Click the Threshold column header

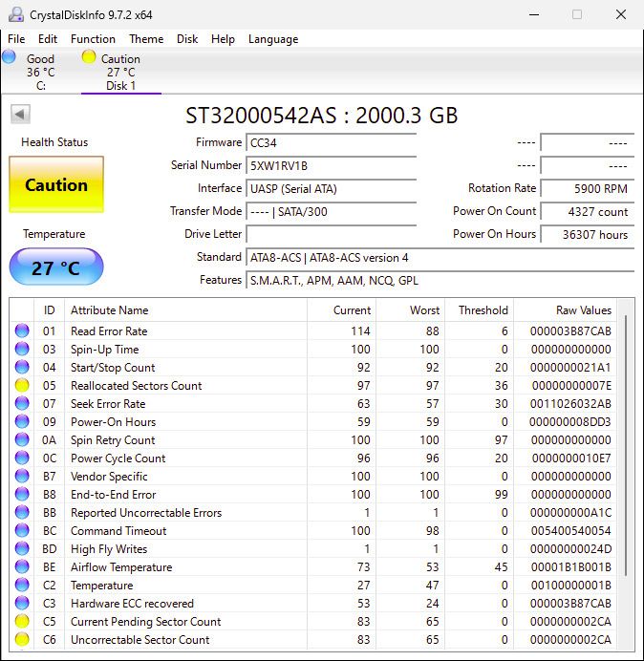click(479, 310)
